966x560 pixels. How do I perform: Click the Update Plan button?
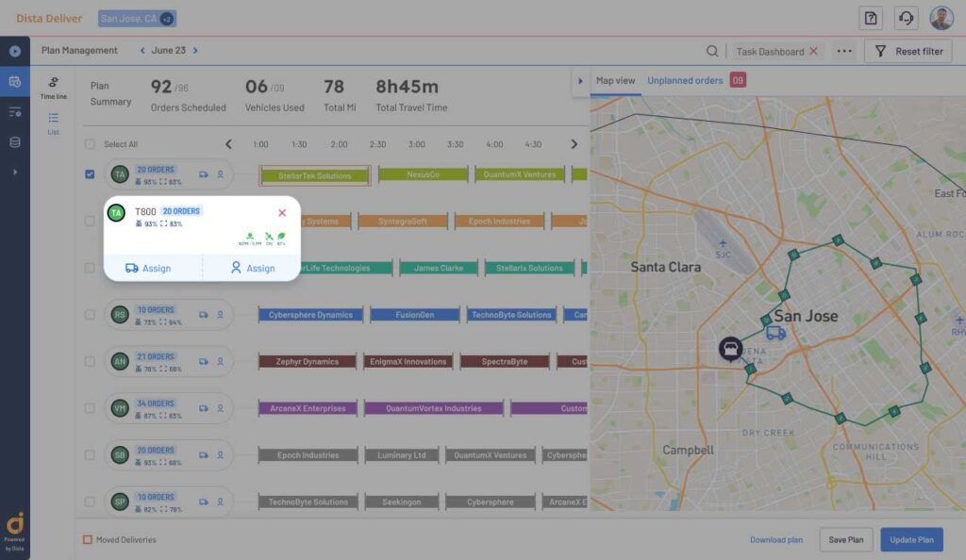tap(912, 539)
